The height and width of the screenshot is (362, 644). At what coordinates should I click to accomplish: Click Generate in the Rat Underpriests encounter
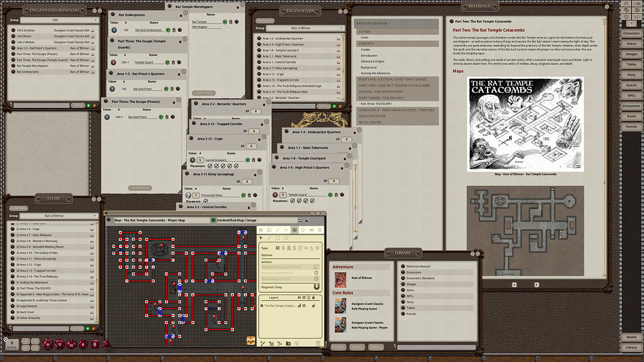click(x=140, y=188)
